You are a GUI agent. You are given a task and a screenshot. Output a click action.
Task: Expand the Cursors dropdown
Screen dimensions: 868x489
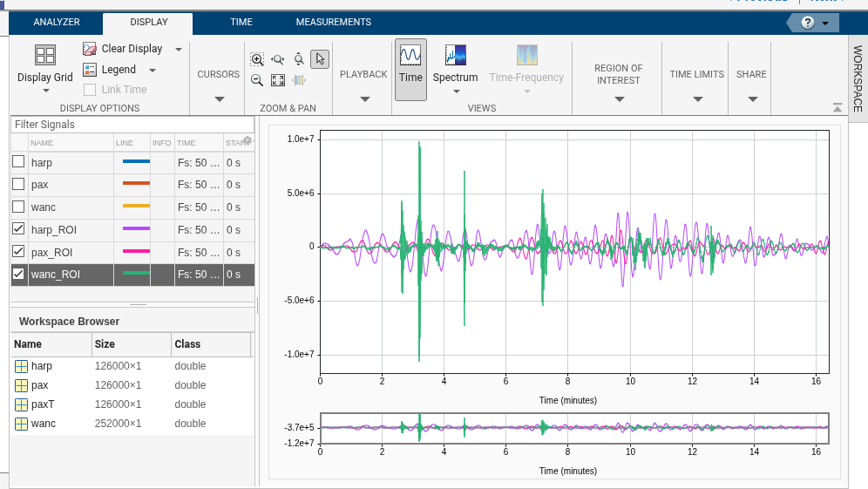[x=218, y=98]
